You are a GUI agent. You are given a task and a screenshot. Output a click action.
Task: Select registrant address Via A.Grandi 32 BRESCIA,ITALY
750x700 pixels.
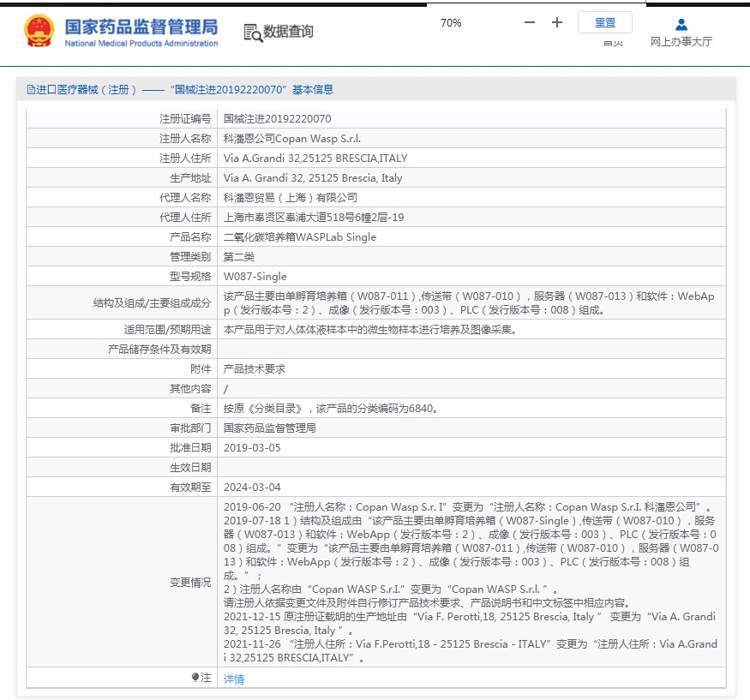tap(471, 158)
